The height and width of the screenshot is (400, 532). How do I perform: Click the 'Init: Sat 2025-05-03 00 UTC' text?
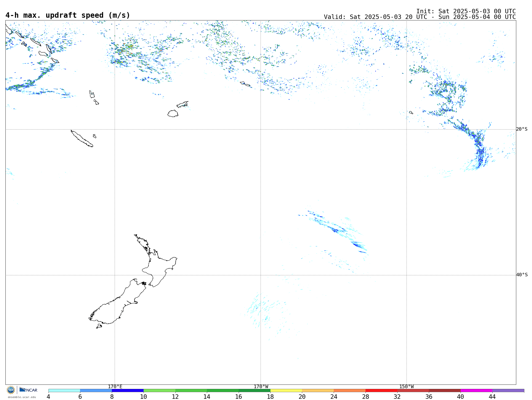(x=466, y=11)
